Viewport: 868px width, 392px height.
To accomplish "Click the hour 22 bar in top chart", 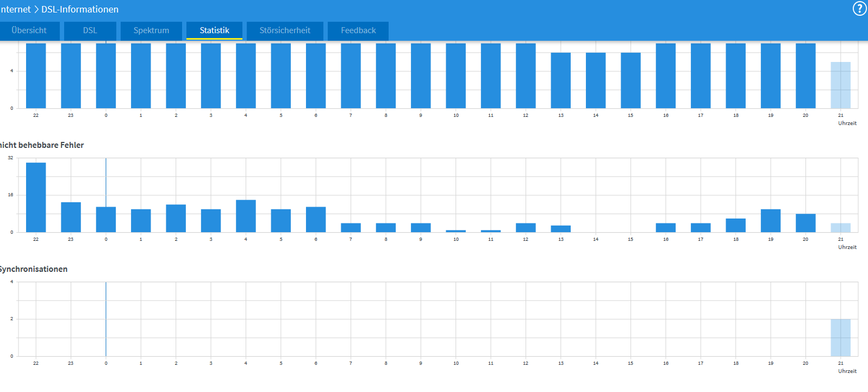I will pyautogui.click(x=36, y=76).
